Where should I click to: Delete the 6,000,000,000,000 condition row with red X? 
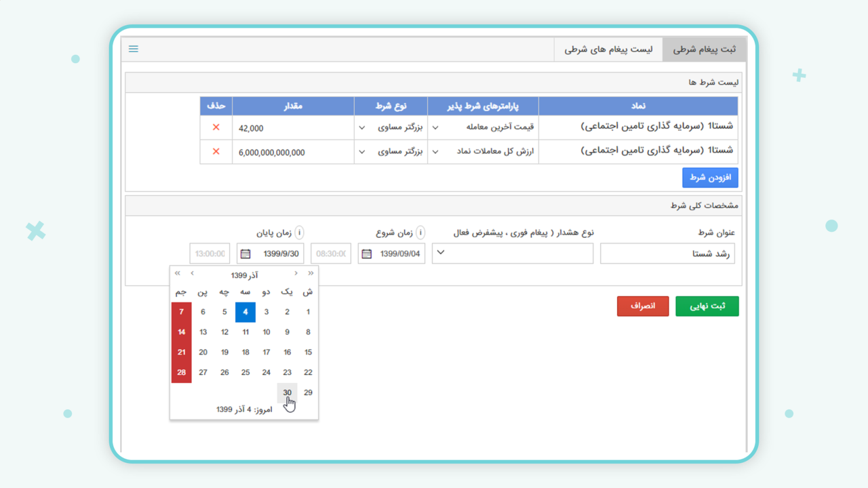point(216,152)
